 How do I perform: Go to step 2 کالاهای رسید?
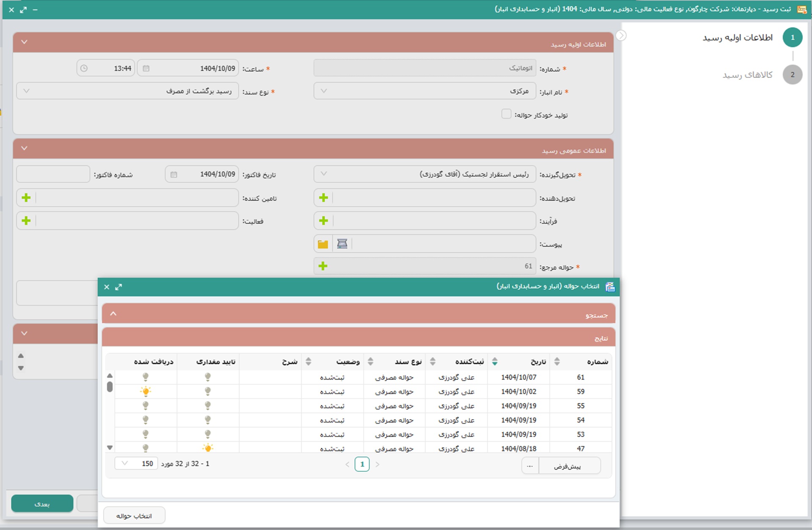pos(792,75)
